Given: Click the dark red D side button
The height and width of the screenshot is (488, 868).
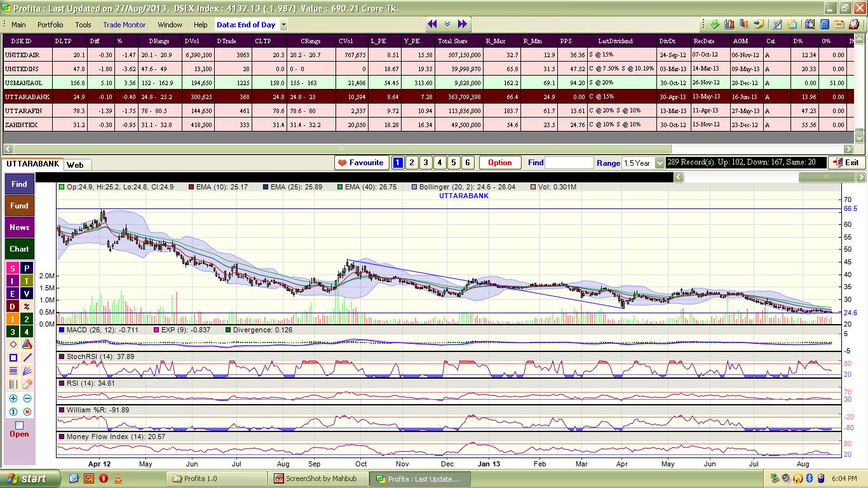Looking at the screenshot, I should tap(13, 306).
